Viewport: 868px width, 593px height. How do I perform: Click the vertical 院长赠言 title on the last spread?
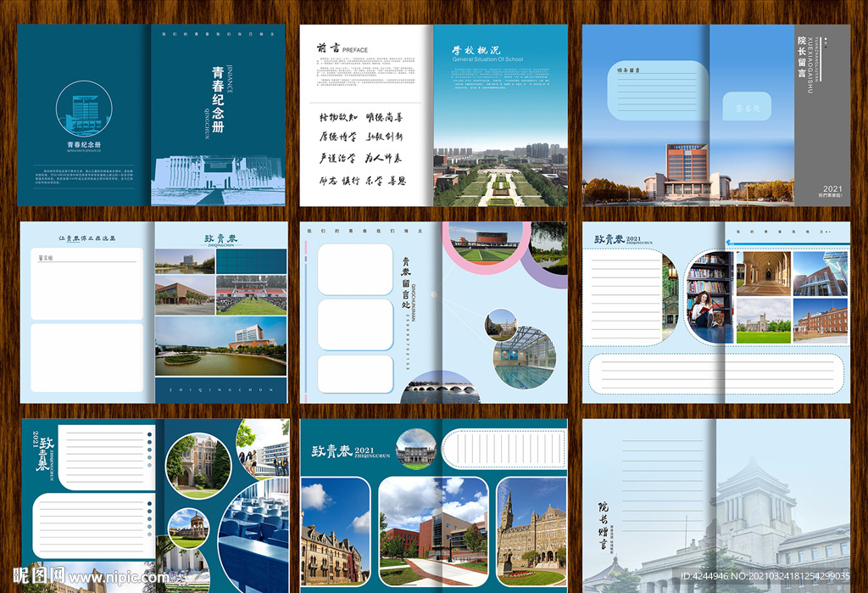(x=603, y=525)
